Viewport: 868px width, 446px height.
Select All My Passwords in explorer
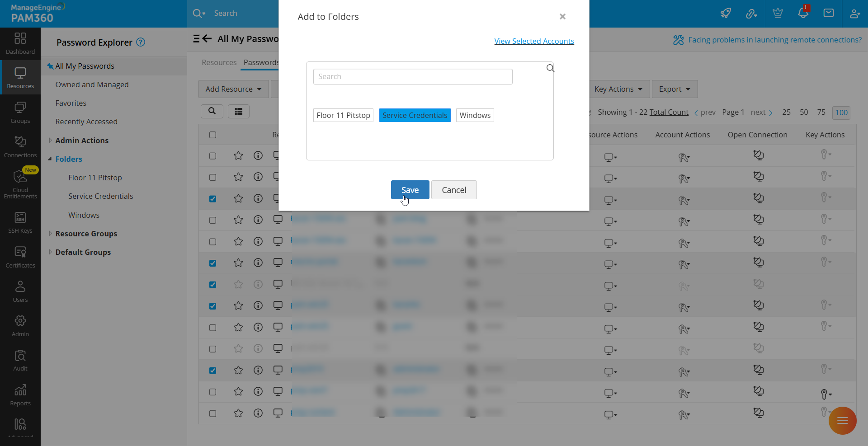pos(85,66)
